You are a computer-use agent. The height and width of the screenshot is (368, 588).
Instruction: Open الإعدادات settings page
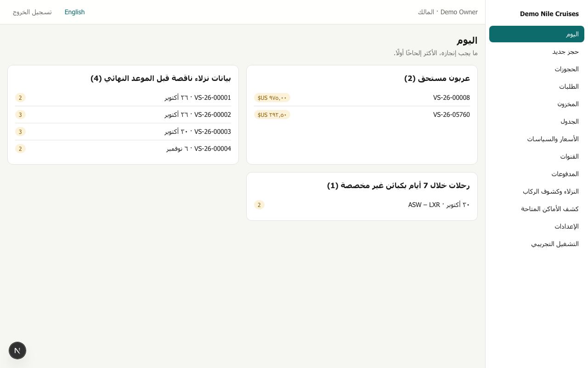coord(537,226)
